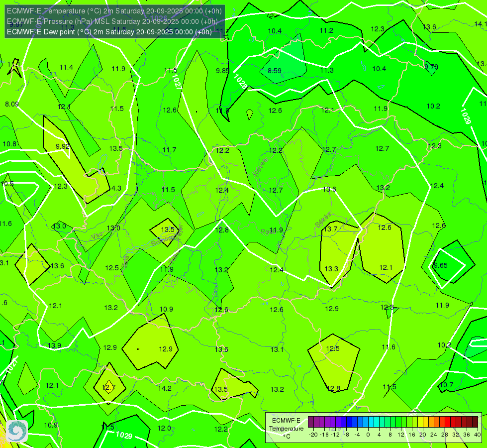This screenshot has width=487, height=448.
Task: Click the 10.5 temperature value
Action: click(7, 184)
